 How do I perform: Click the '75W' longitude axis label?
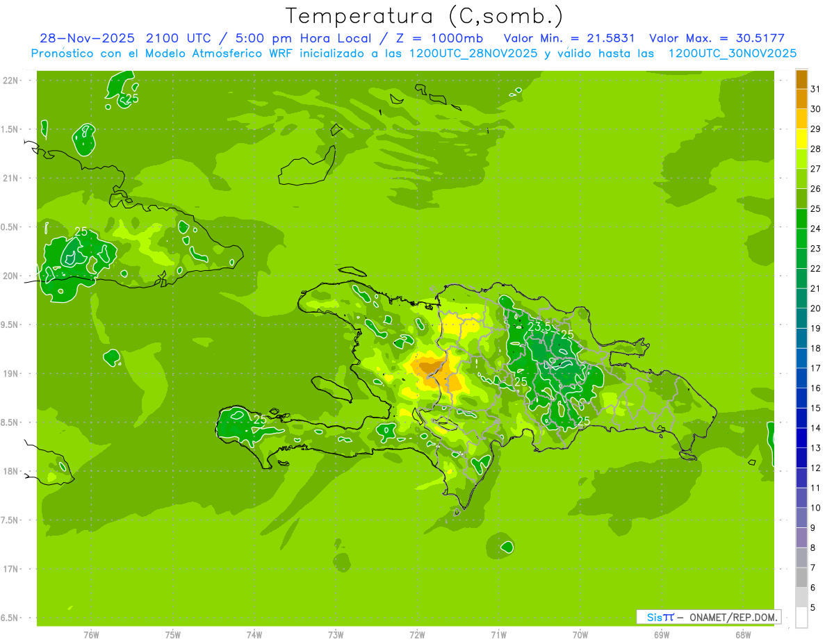tap(173, 635)
